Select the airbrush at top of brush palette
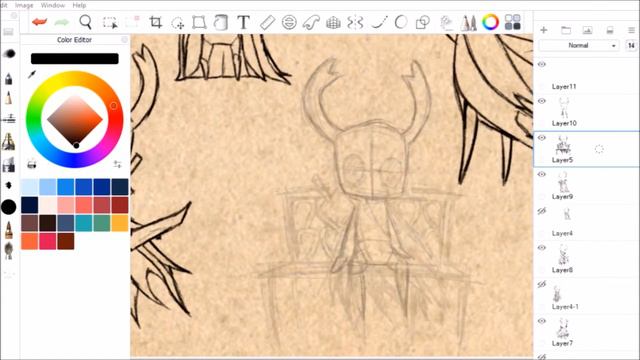This screenshot has height=360, width=640. pos(9,54)
